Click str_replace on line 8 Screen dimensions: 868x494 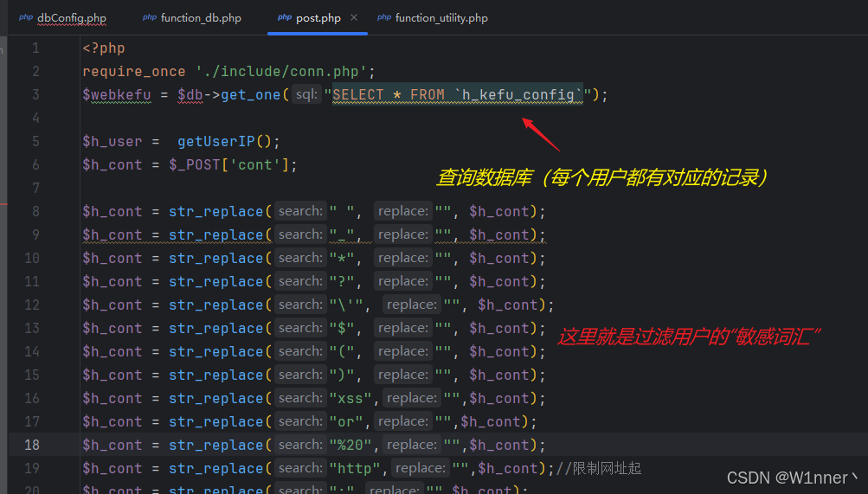(x=215, y=211)
